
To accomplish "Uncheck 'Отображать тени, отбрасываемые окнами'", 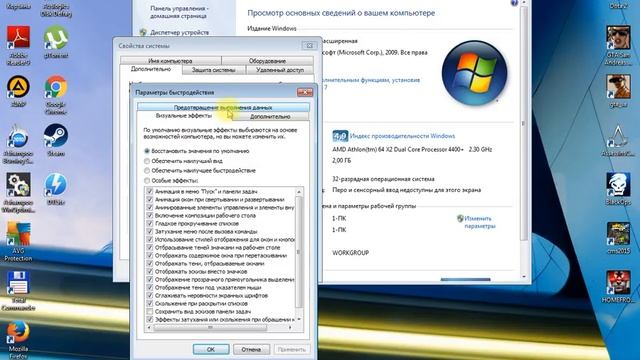I will tap(150, 264).
